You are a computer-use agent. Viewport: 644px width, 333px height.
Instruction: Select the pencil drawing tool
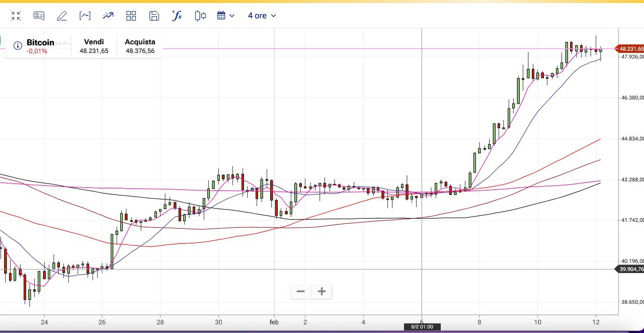click(x=62, y=16)
